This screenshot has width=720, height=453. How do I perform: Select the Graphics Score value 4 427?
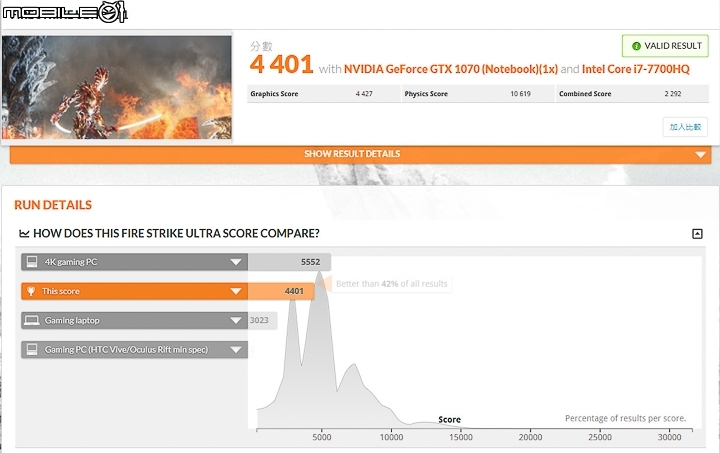[x=364, y=94]
